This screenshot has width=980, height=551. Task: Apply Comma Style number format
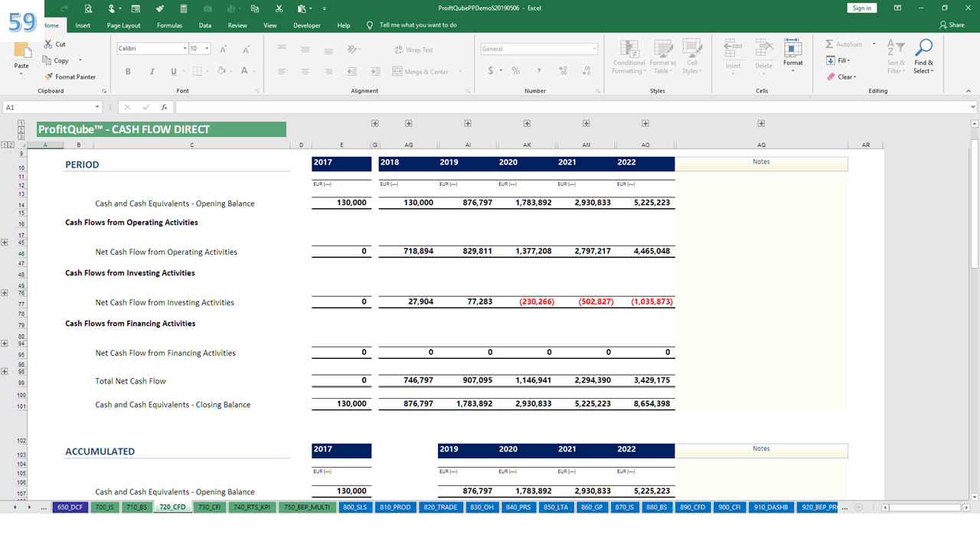point(537,70)
